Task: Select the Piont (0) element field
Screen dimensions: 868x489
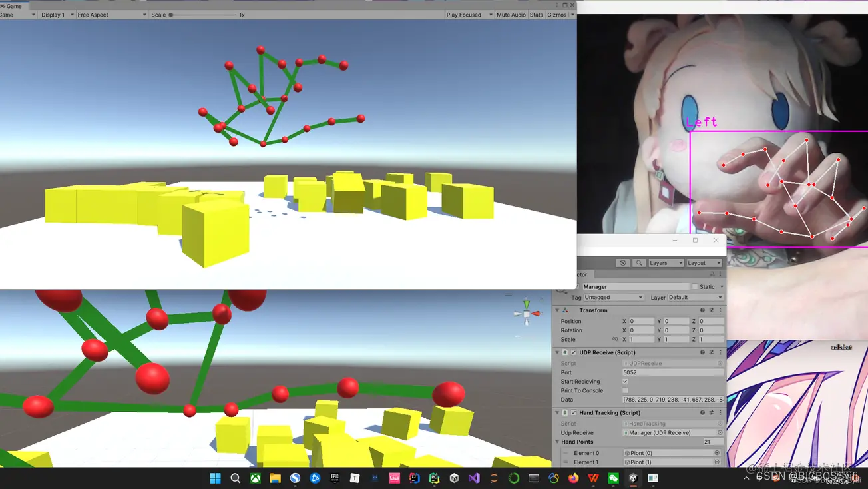Action: pyautogui.click(x=672, y=453)
